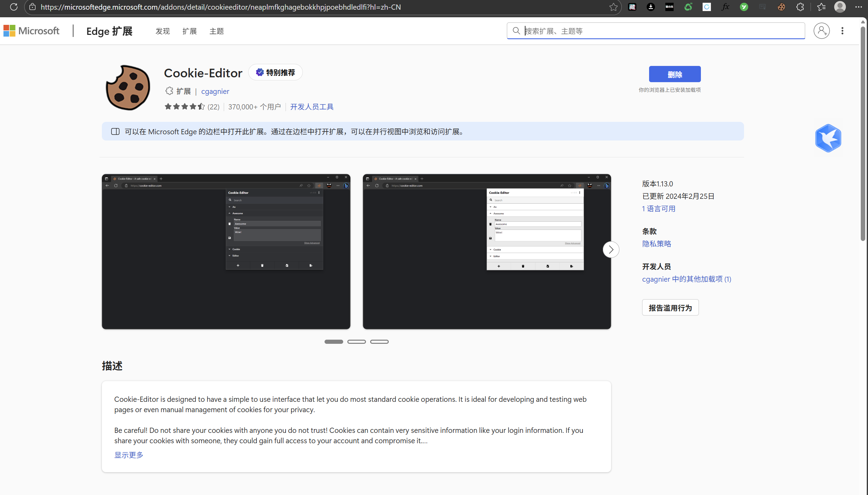Open 'cgagnier 中的其他加载项 (1)' link
Screen dimensions: 868x495
click(x=686, y=279)
